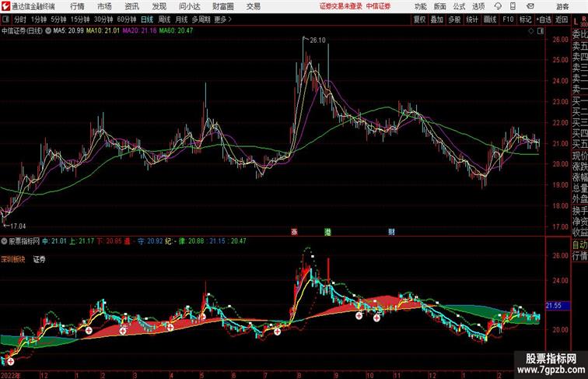Expand the 更多 period options

click(222, 19)
